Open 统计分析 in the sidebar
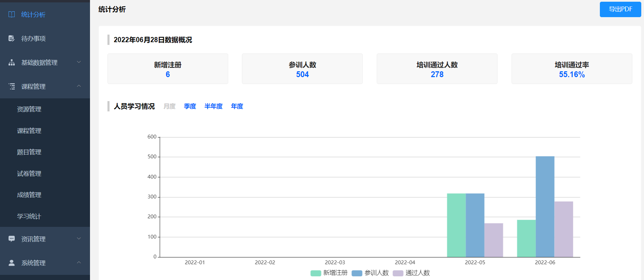 coord(45,14)
